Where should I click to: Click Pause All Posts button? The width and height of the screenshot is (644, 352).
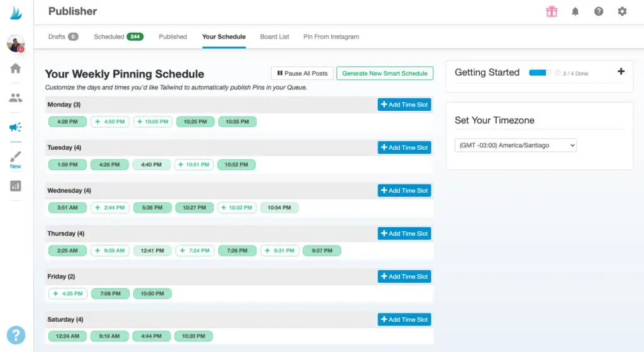(302, 73)
